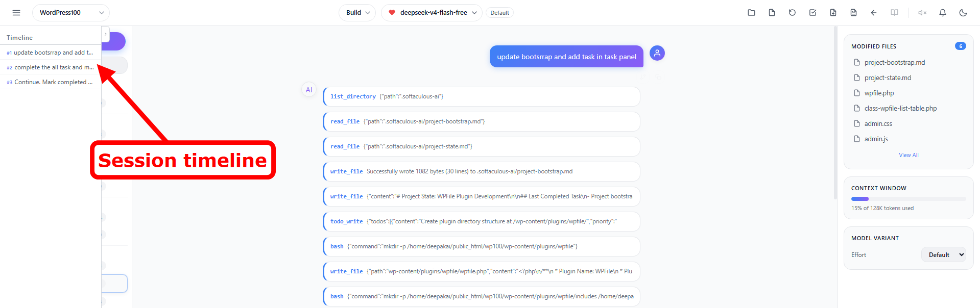The width and height of the screenshot is (980, 308).
Task: Select timeline entry #2 complete the all task
Action: (x=51, y=67)
